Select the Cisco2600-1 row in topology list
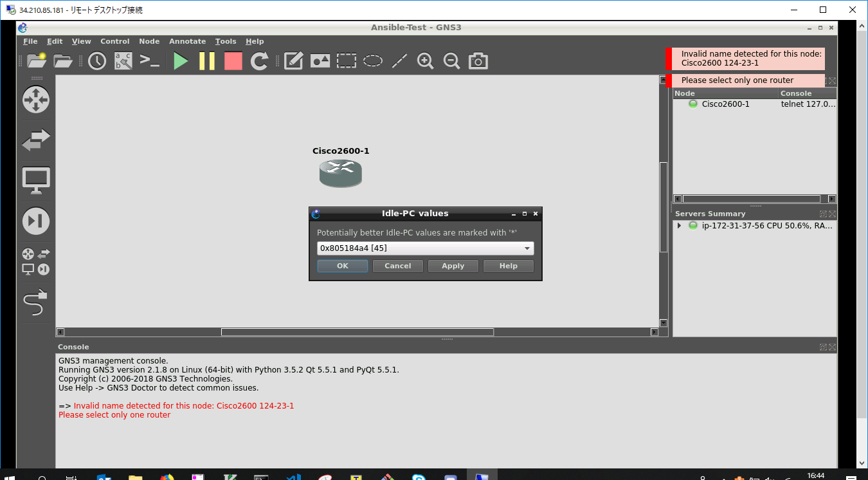Image resolution: width=868 pixels, height=480 pixels. pos(755,104)
